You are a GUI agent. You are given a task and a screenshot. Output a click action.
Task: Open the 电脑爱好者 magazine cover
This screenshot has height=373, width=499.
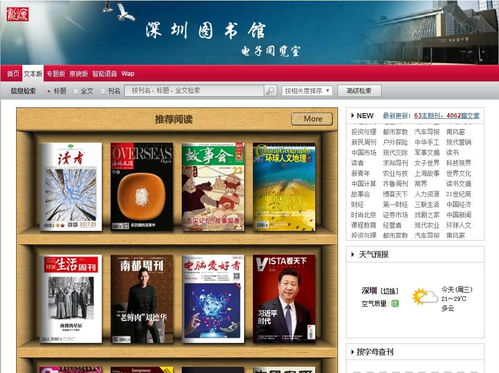pos(213,299)
